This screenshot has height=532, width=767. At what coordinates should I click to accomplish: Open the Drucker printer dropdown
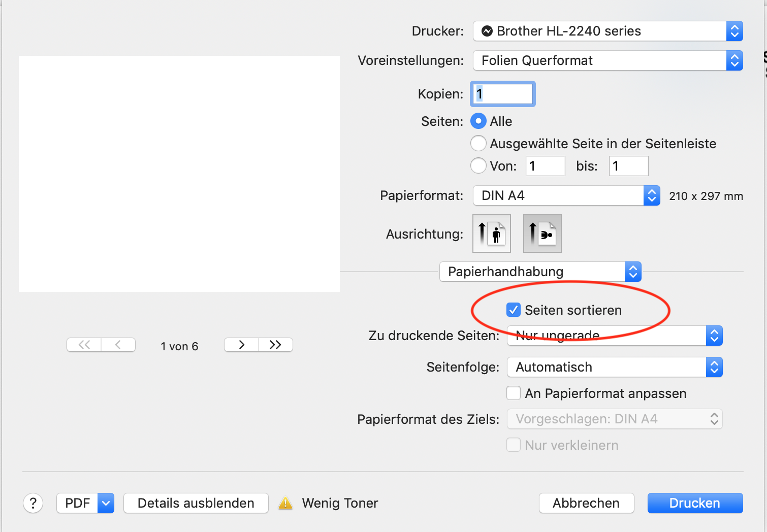point(608,31)
